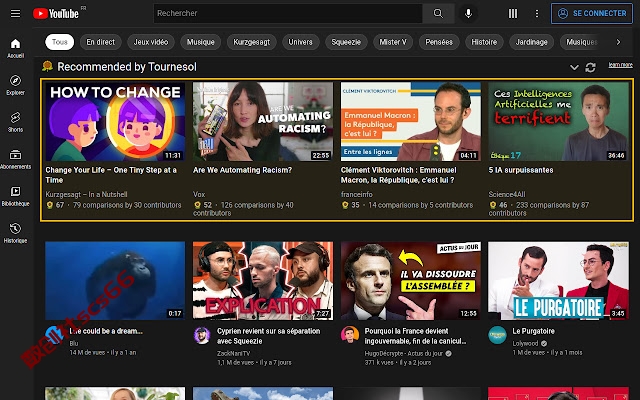Click SE CONNECTER sign-in button
Viewport: 640px width, 400px height.
tap(592, 13)
